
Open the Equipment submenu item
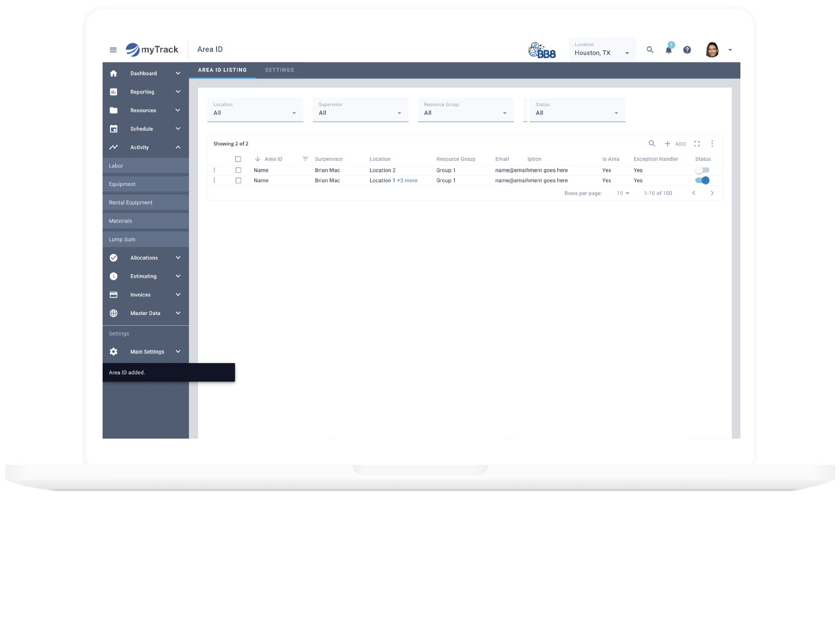click(x=146, y=184)
